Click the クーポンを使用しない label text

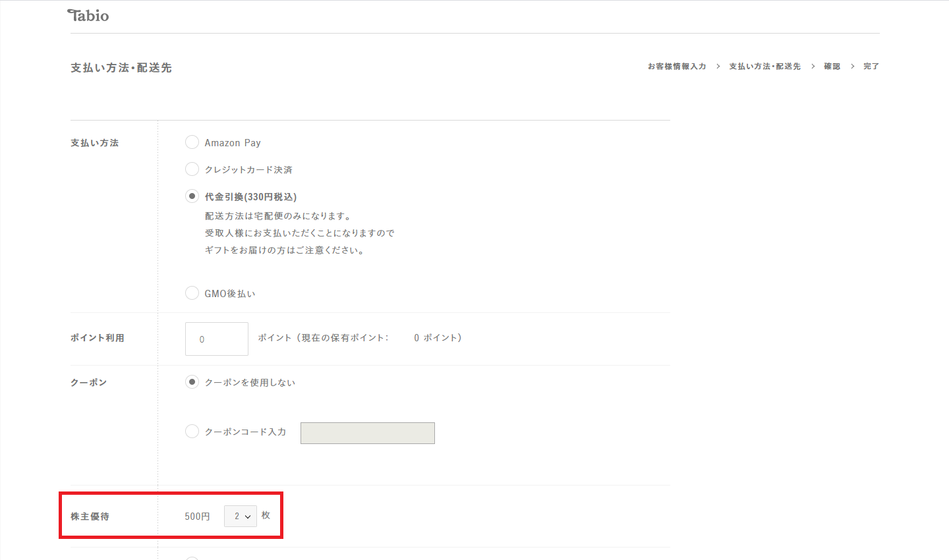250,383
